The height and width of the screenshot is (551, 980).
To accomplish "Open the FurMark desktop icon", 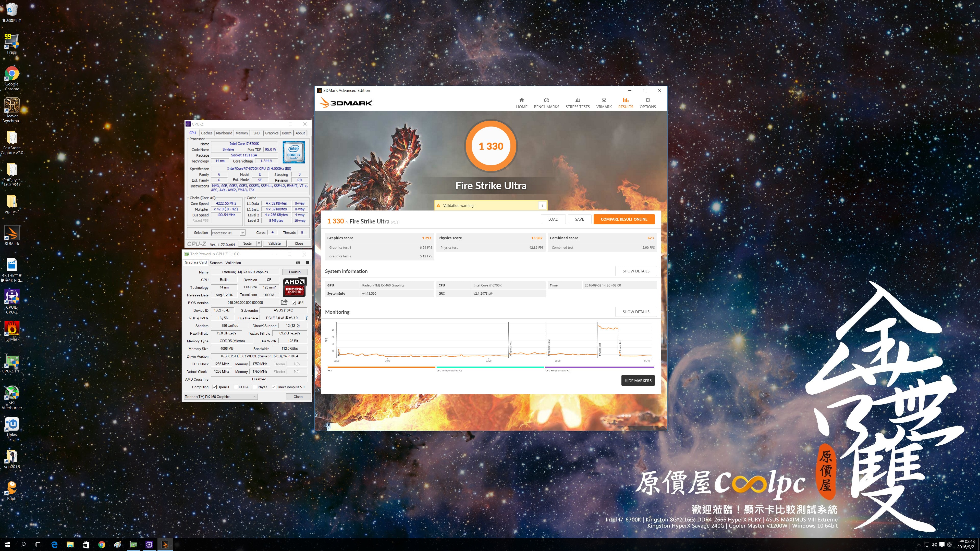I will click(x=12, y=331).
